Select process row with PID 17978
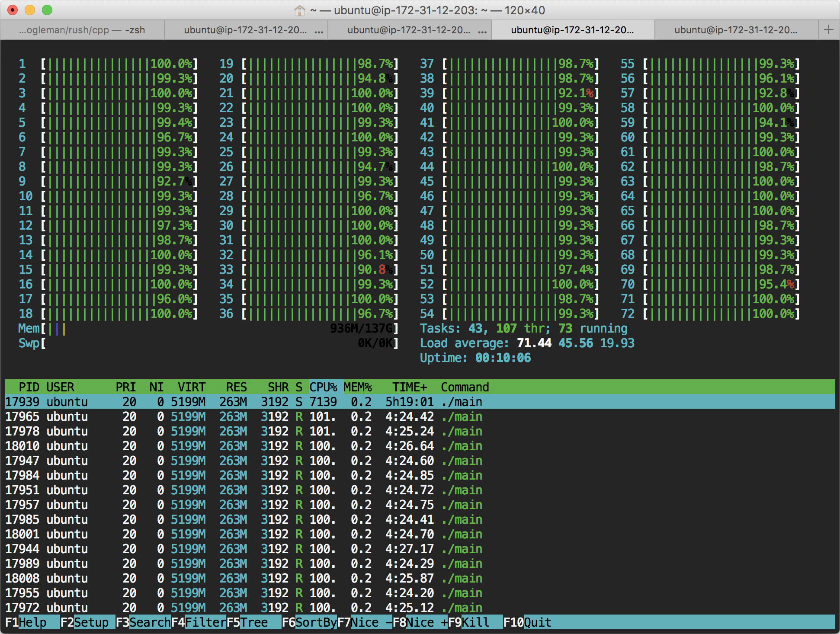Screen dimensions: 840x634 [420, 431]
